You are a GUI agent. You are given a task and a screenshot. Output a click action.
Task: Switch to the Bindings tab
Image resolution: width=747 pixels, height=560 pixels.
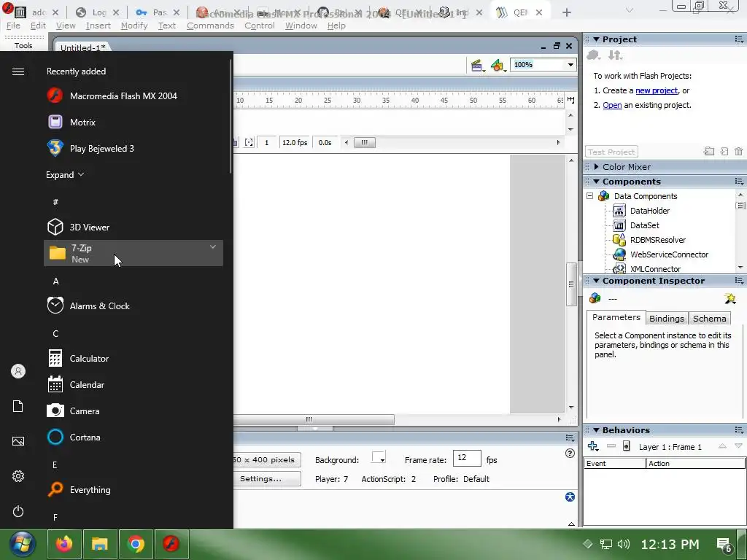pos(667,319)
